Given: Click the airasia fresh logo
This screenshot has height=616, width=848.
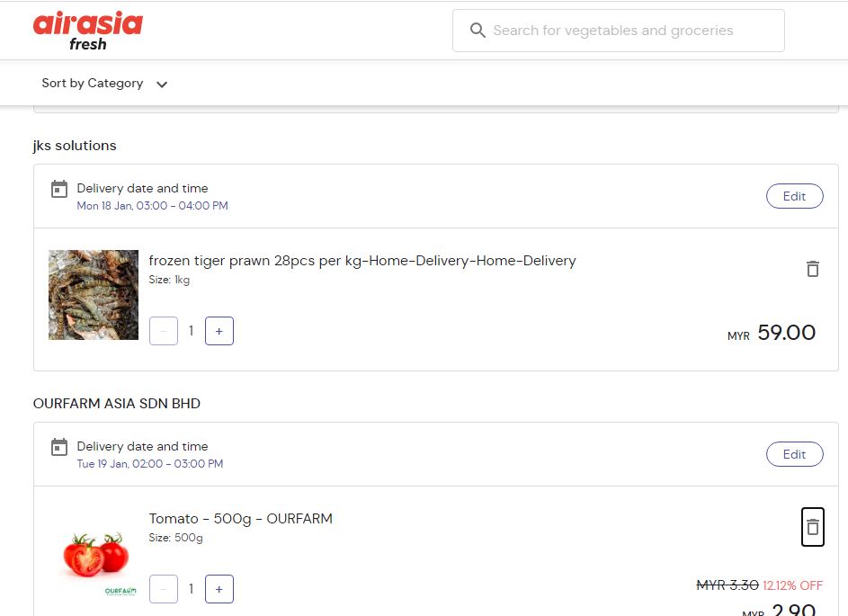Looking at the screenshot, I should (x=87, y=31).
